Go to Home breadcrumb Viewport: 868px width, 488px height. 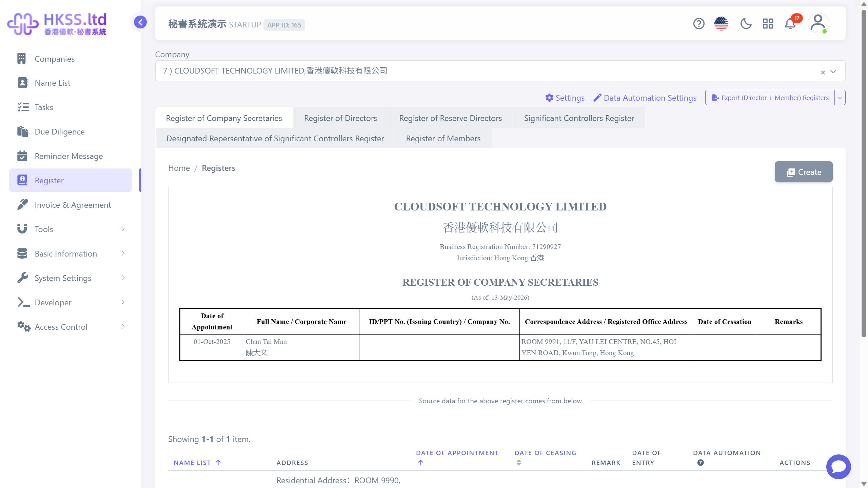tap(179, 168)
